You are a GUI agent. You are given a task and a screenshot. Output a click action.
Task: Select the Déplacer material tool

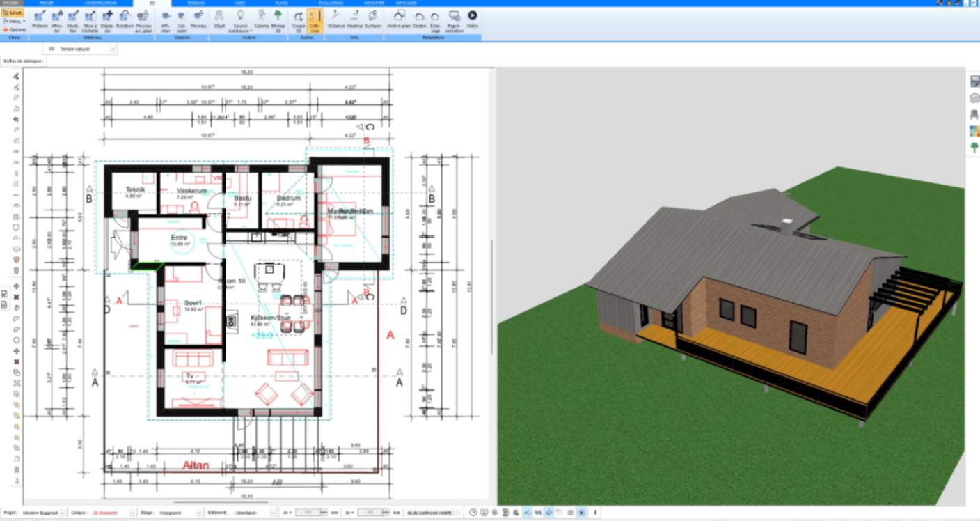pos(107,20)
